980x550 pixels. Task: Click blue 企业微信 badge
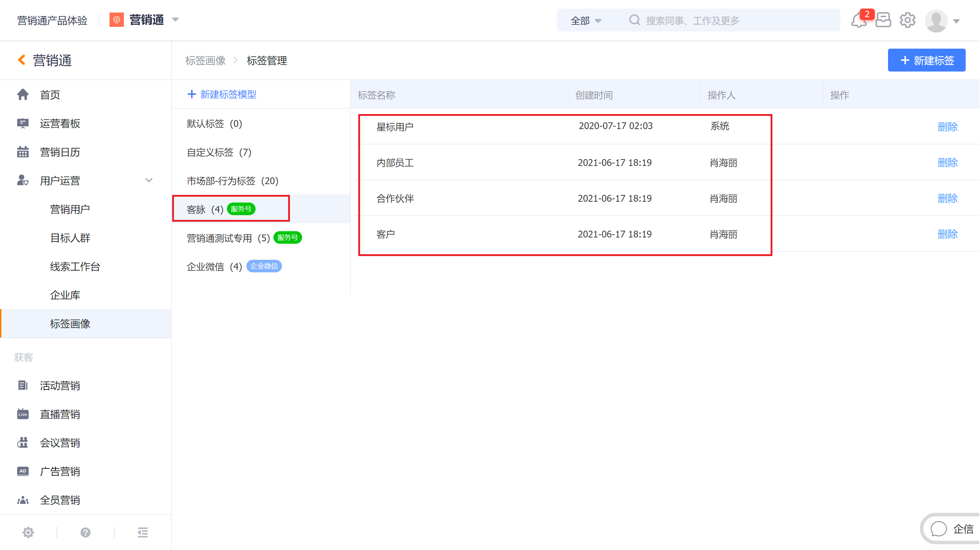click(264, 266)
